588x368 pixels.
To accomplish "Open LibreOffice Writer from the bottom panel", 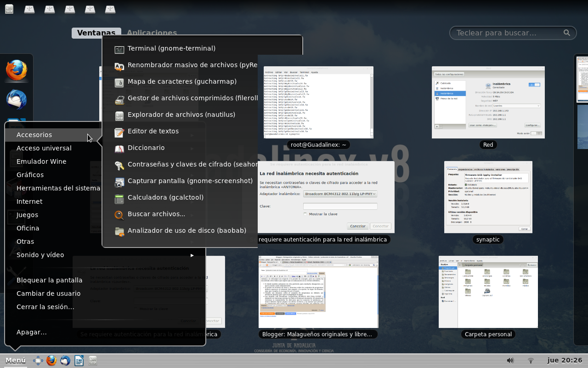I will (79, 361).
